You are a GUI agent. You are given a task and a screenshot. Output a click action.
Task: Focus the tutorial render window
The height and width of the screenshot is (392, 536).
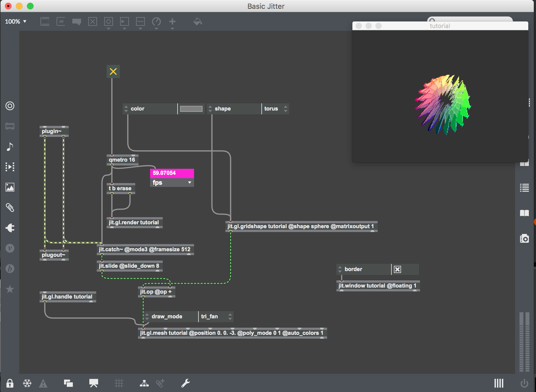(x=440, y=26)
